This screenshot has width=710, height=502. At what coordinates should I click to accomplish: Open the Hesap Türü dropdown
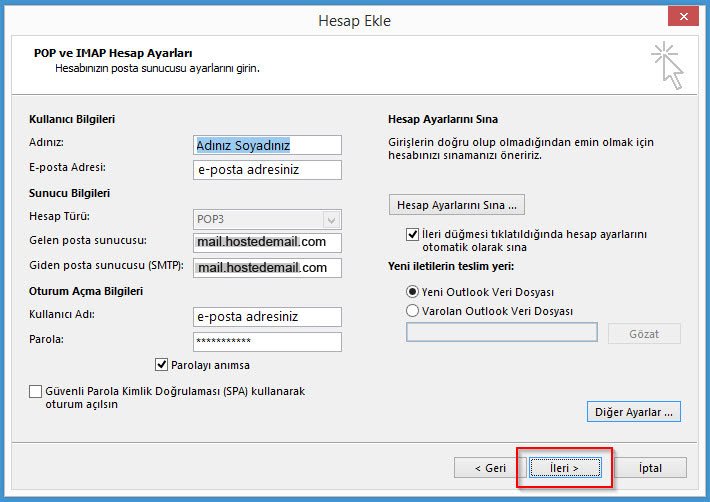268,219
